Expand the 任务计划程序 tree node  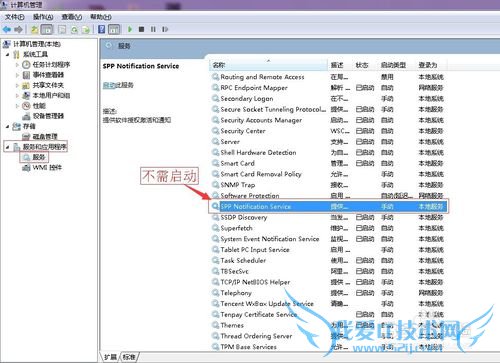coord(17,65)
